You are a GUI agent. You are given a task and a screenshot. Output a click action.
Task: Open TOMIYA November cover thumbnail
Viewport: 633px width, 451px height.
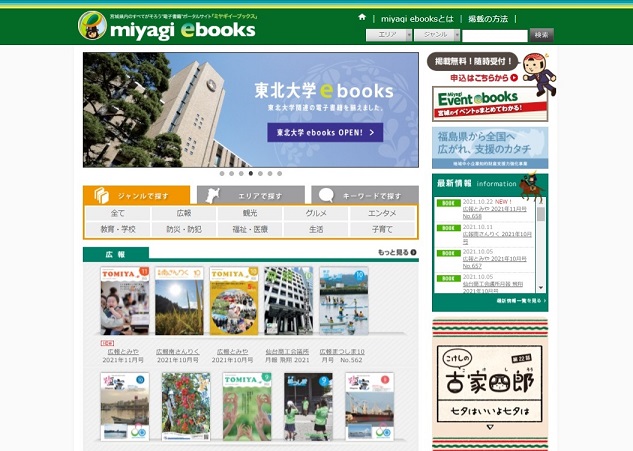pyautogui.click(x=125, y=301)
